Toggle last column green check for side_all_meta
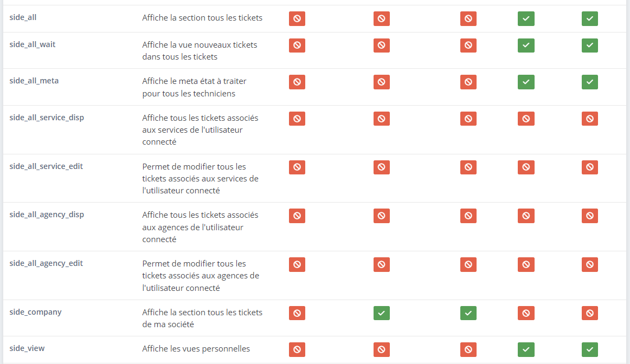 590,82
